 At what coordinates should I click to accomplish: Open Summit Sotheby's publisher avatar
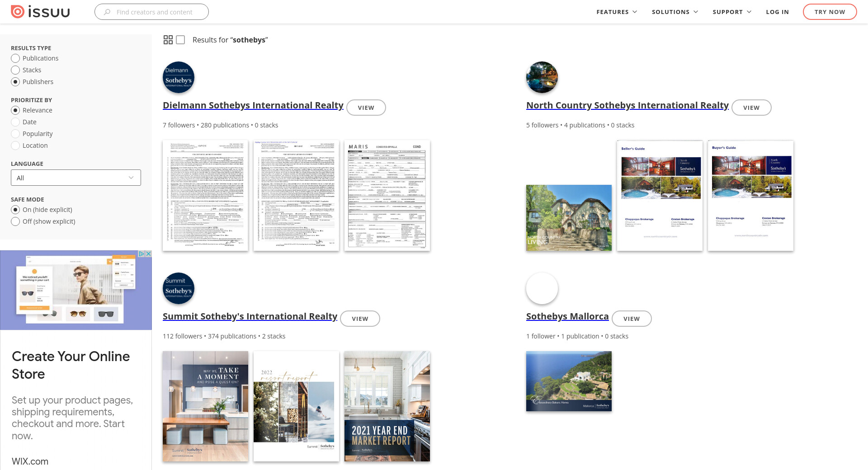[179, 288]
